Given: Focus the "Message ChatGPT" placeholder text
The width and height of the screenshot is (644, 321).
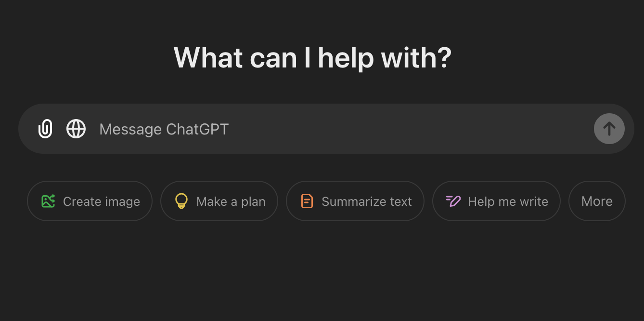Looking at the screenshot, I should [x=164, y=129].
